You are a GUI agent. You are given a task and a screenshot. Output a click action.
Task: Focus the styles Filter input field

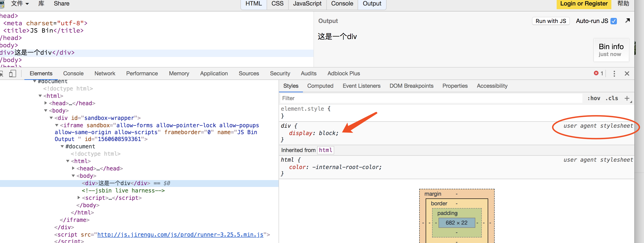click(x=431, y=98)
